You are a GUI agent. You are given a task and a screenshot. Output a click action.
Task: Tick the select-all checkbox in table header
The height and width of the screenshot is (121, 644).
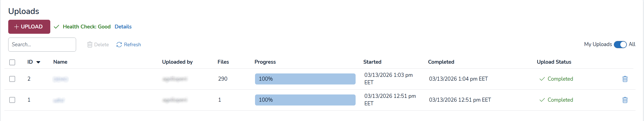point(12,62)
